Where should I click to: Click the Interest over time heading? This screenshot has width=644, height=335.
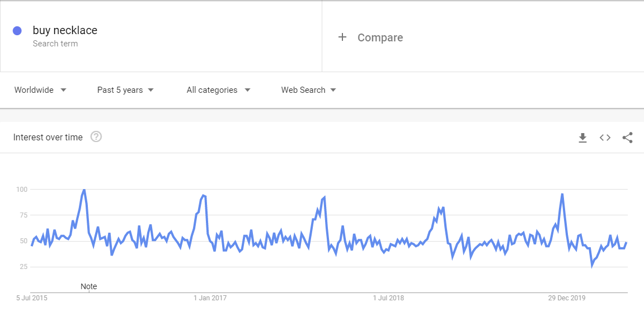tap(48, 137)
